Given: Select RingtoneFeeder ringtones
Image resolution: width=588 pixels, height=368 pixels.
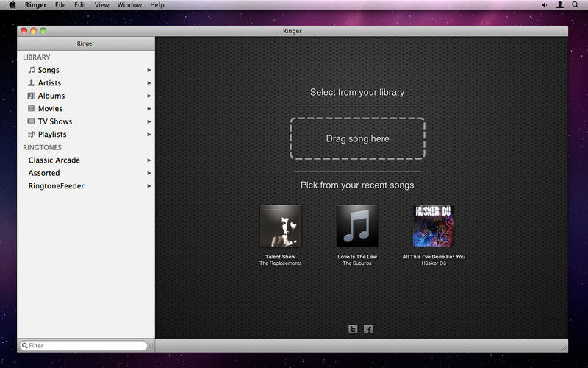Looking at the screenshot, I should coord(86,186).
